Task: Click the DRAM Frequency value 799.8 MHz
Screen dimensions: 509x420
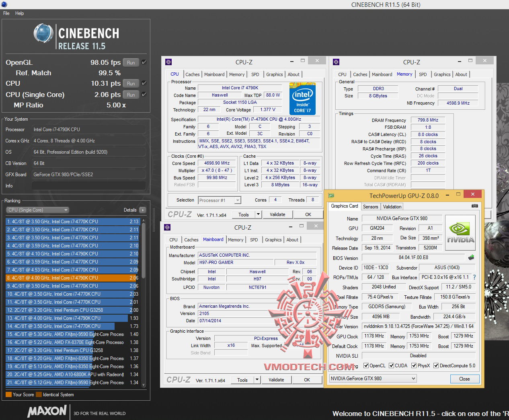Action: 428,120
